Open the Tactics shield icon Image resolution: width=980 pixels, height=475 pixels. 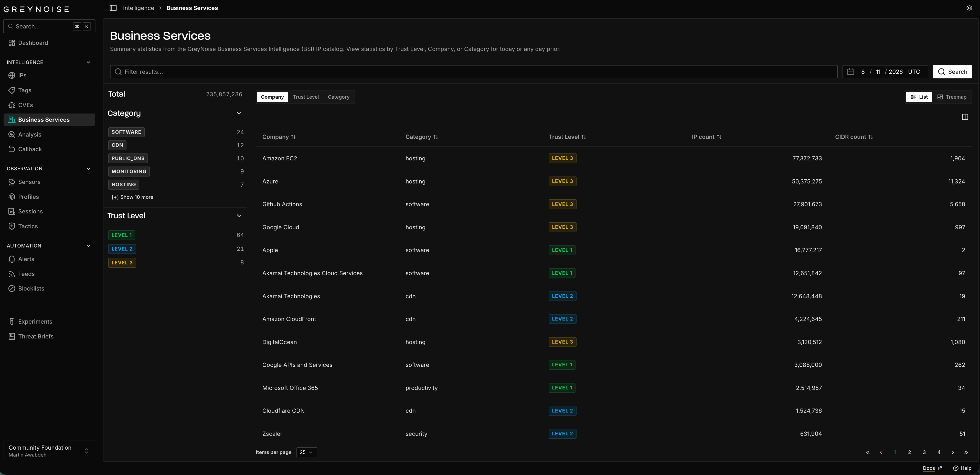(12, 226)
